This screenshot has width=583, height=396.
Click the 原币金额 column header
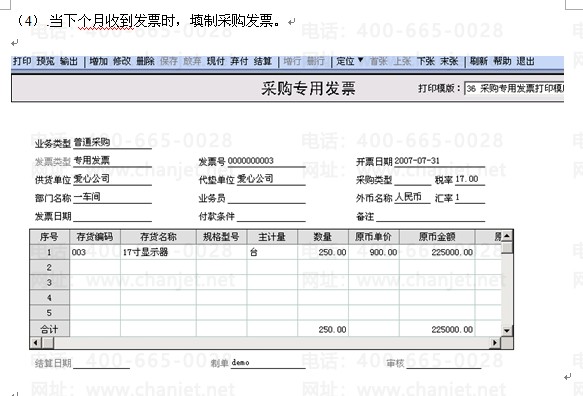pos(437,237)
